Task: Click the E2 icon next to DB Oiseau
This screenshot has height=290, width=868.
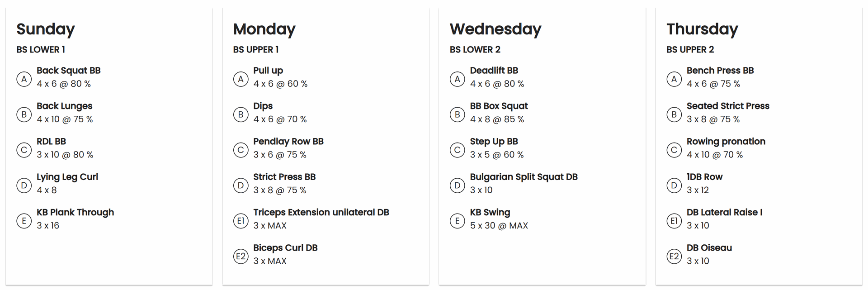Action: click(674, 257)
